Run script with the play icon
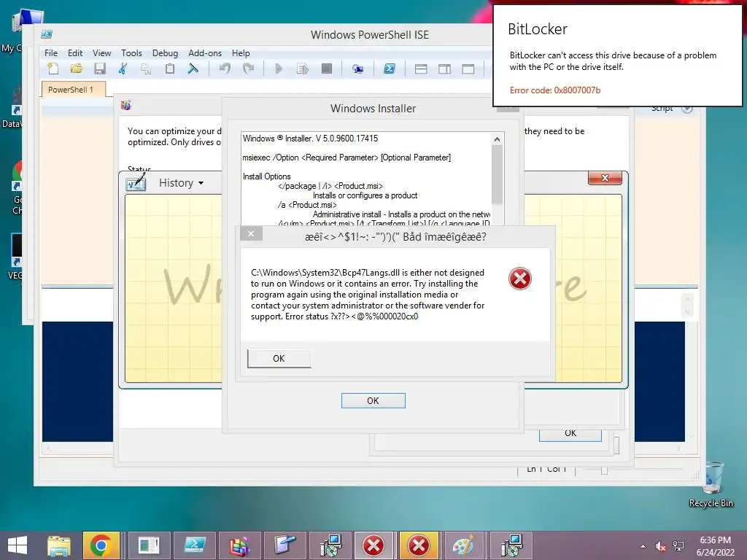This screenshot has height=560, width=747. click(279, 69)
